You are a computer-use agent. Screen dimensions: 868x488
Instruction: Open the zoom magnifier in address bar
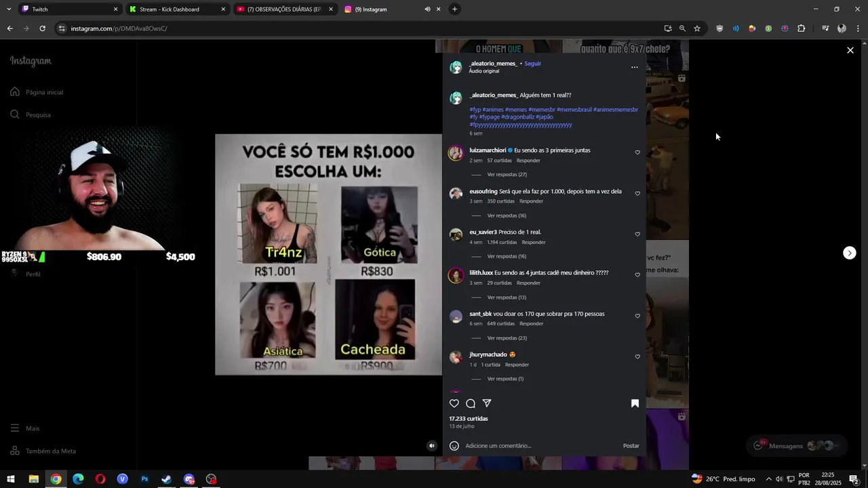pyautogui.click(x=682, y=28)
